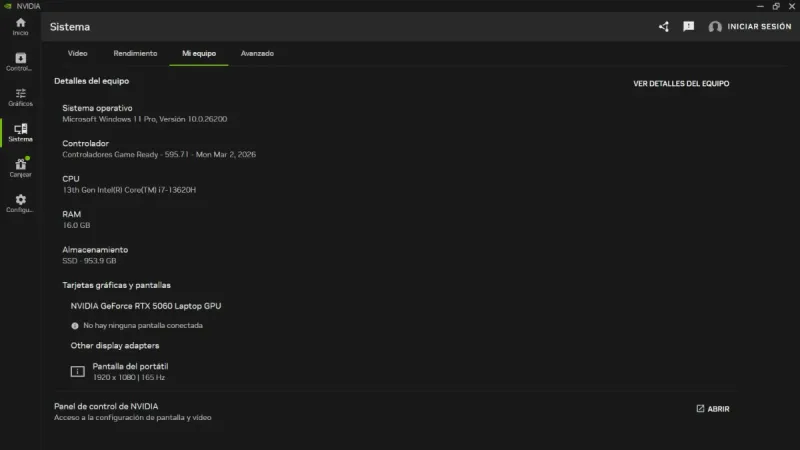
Task: Click the Sistema page title
Action: click(70, 27)
